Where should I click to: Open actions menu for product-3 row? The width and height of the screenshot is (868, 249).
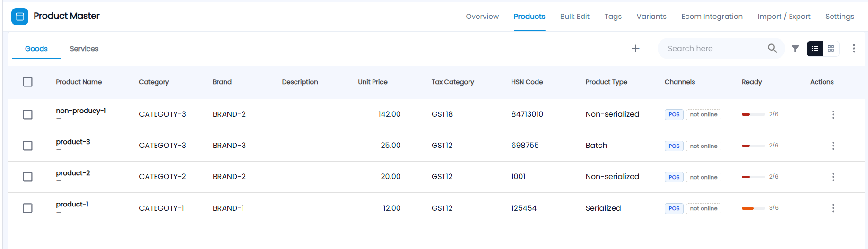click(833, 146)
